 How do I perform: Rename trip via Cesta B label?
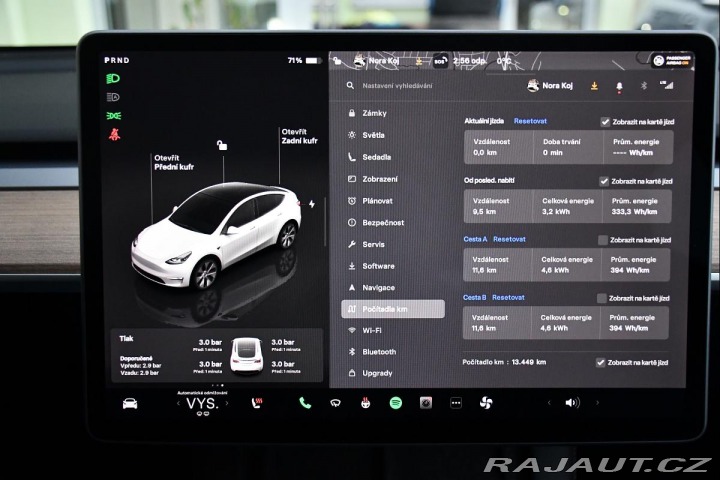pos(474,298)
